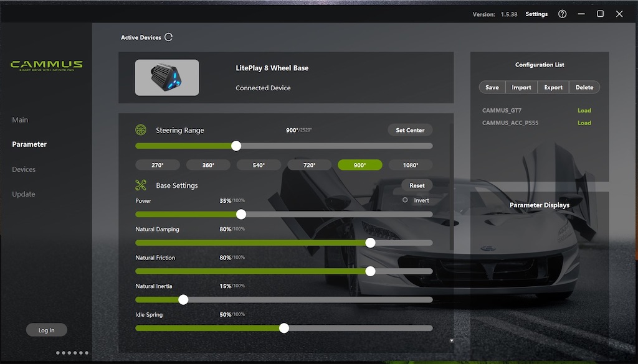
Task: Choose the 900° steering preset
Action: point(360,165)
